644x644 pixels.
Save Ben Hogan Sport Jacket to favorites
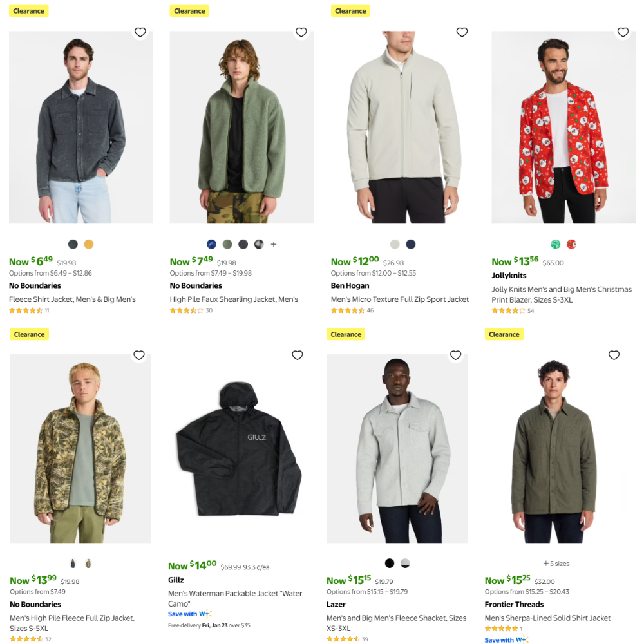tap(462, 32)
